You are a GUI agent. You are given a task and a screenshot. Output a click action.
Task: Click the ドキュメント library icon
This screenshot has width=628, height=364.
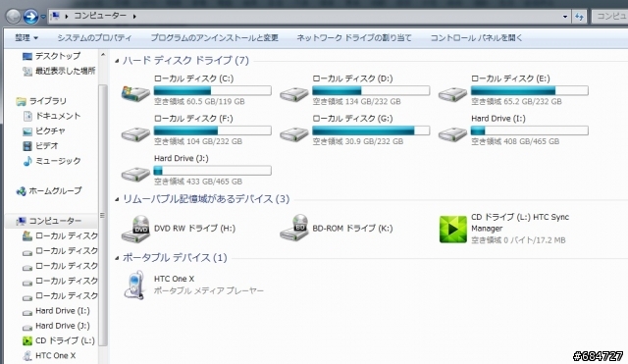tap(27, 116)
